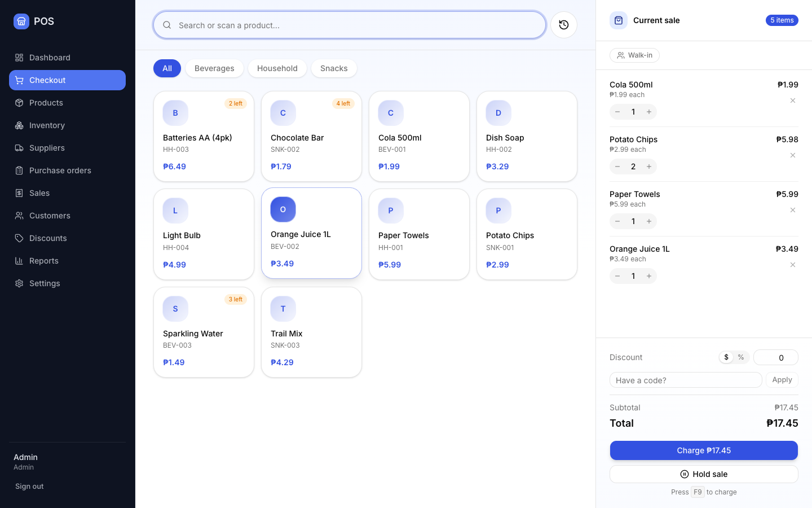Remove Cola 500ml from the current sale
812x508 pixels.
(x=792, y=100)
